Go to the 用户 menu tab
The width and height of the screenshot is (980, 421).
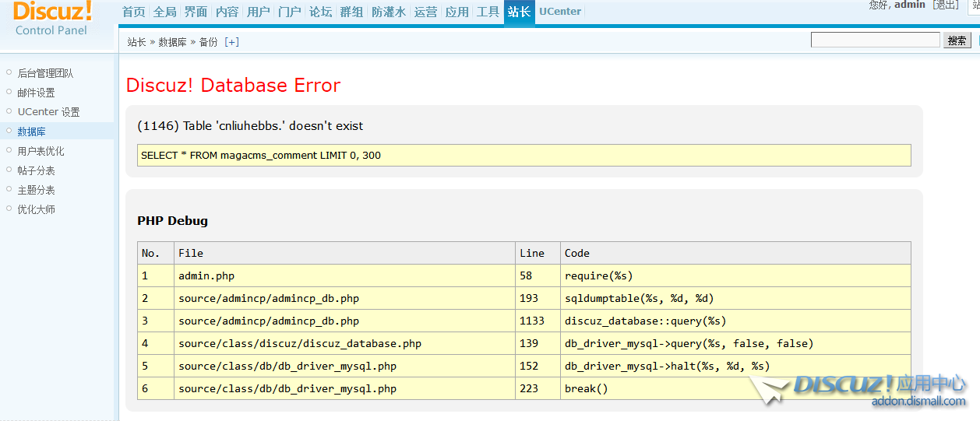(x=259, y=12)
